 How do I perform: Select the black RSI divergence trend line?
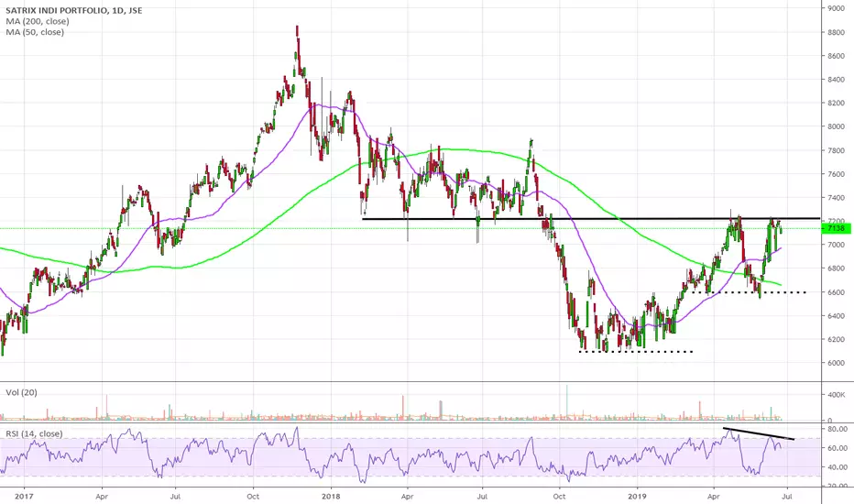(x=759, y=433)
